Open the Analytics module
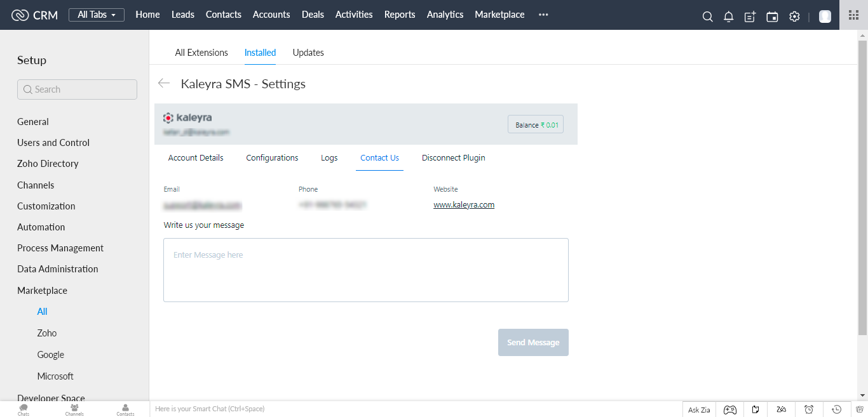868x417 pixels. [445, 15]
